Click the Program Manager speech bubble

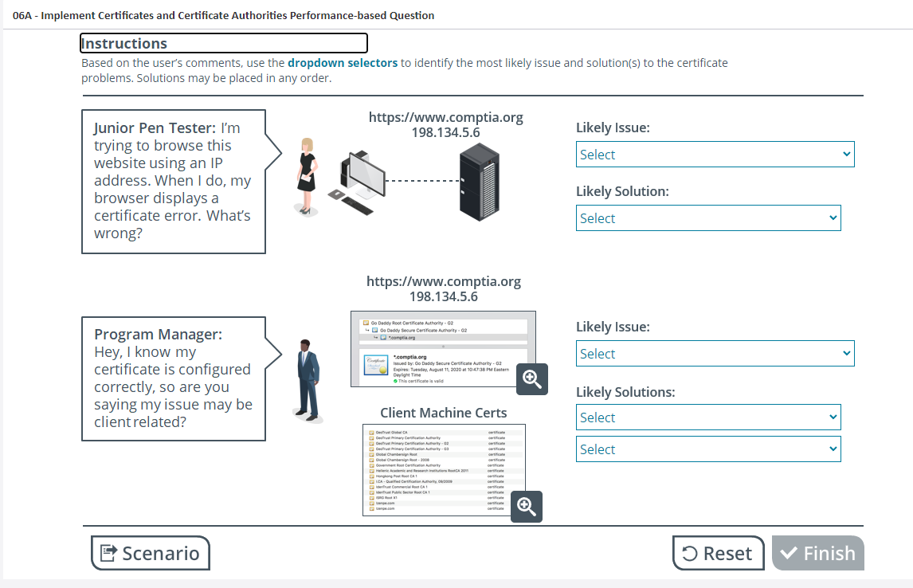pos(173,378)
